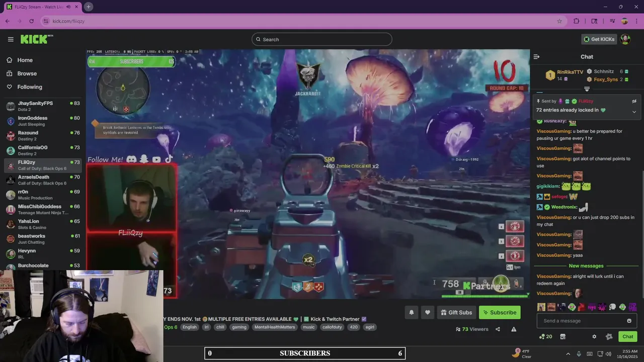
Task: Open the taskbar weather widget
Action: pyautogui.click(x=521, y=353)
